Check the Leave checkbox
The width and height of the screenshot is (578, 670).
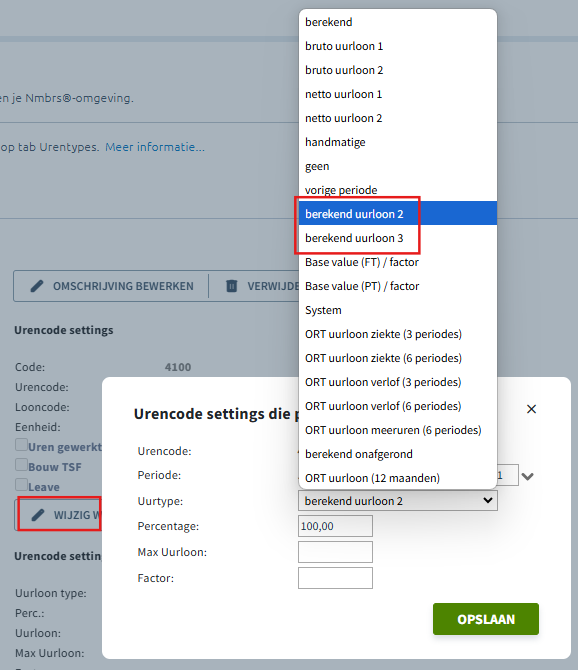(x=21, y=484)
